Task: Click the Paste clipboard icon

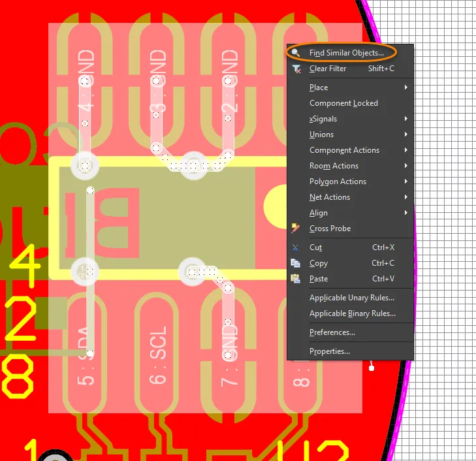Action: (296, 279)
